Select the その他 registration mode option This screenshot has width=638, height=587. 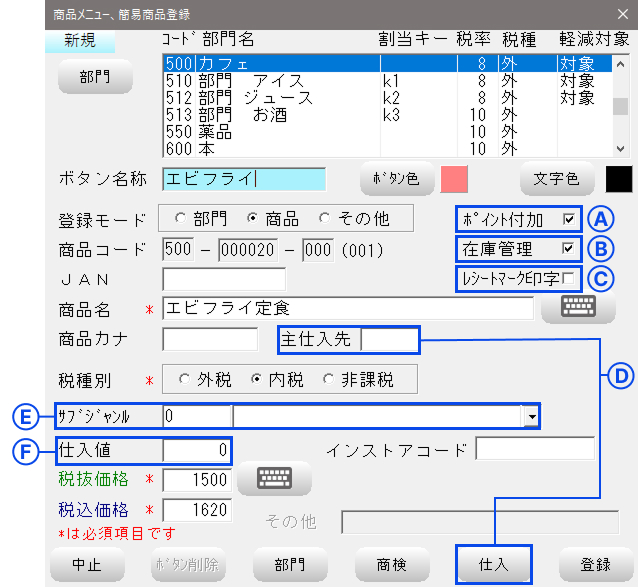pyautogui.click(x=325, y=218)
